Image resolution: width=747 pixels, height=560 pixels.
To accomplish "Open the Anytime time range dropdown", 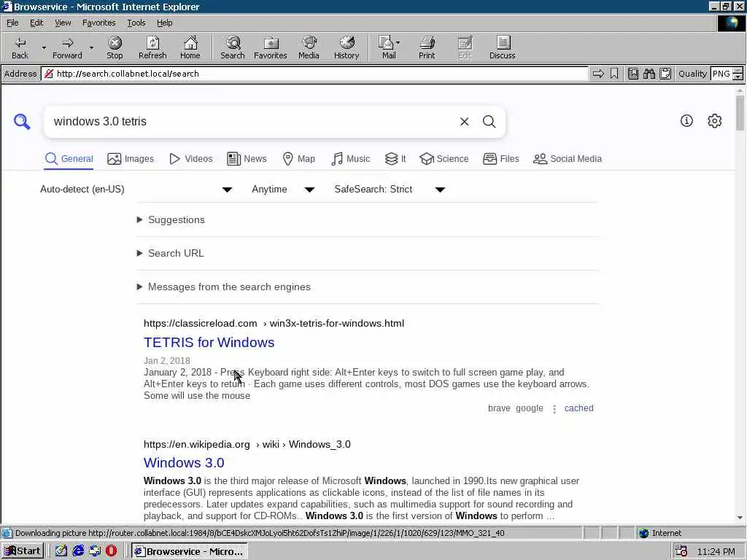I will click(283, 190).
